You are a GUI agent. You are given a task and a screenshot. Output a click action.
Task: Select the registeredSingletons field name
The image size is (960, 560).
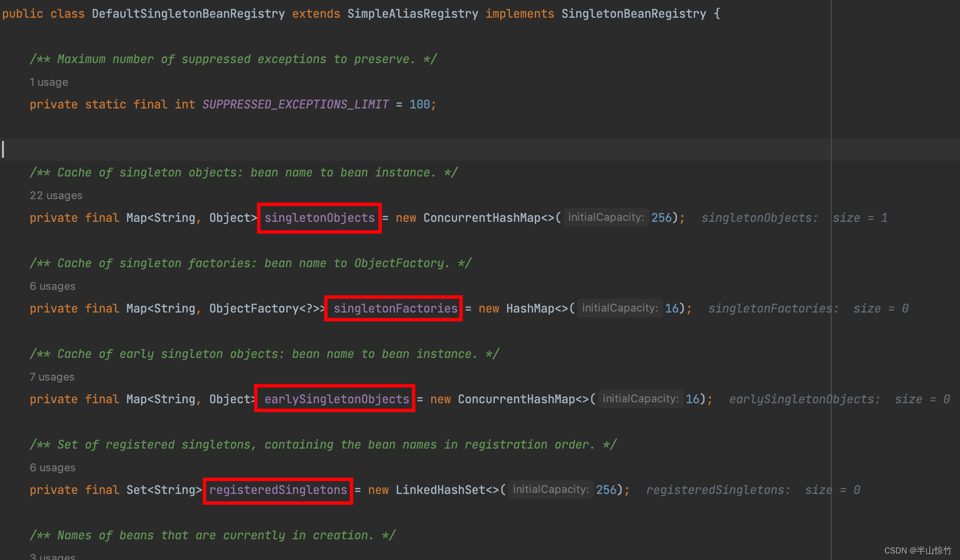click(278, 490)
